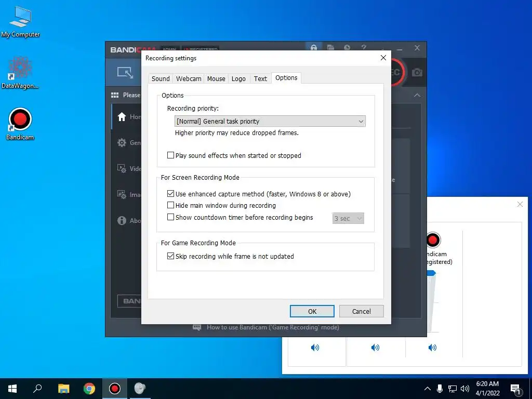The width and height of the screenshot is (532, 399).
Task: Select the DataWagon desktop shortcut
Action: [x=20, y=73]
